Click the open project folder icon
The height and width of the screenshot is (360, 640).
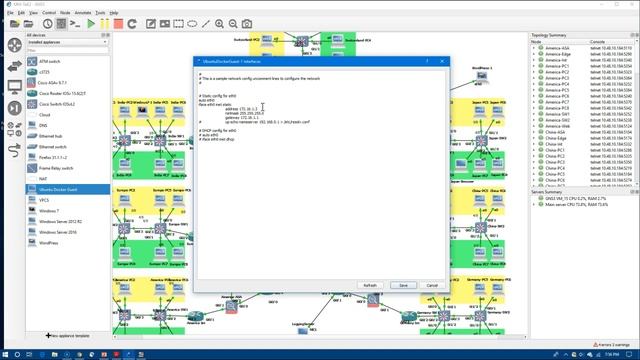(28, 24)
